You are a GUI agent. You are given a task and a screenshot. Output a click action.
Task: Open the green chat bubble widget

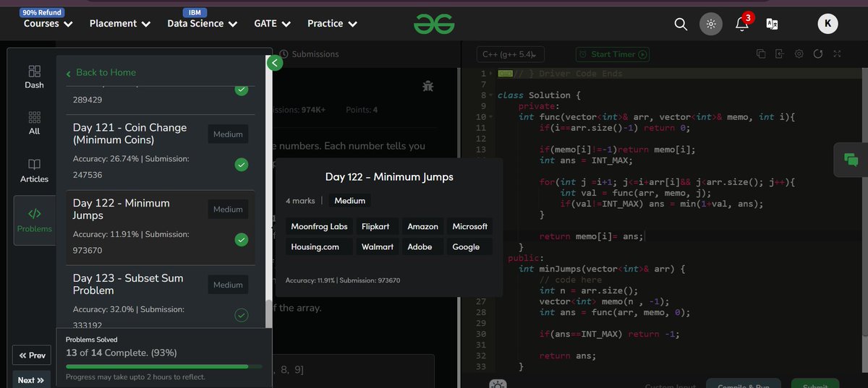coord(851,160)
